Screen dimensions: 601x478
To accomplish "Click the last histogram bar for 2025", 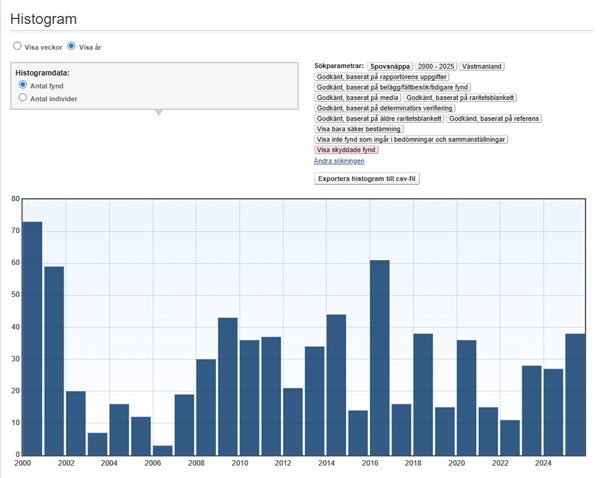I will (575, 394).
